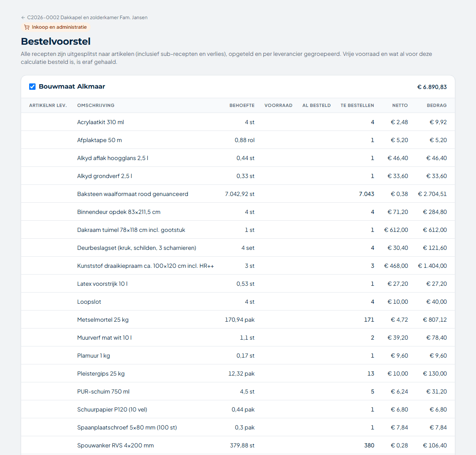Screen dimensions: 476x455
Task: Select the 379,88 st need value
Action: (242, 445)
